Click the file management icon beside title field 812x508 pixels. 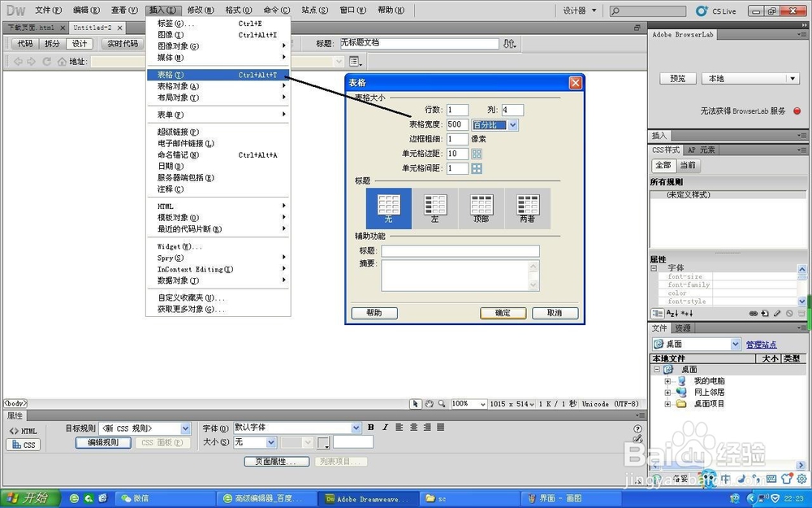(510, 44)
